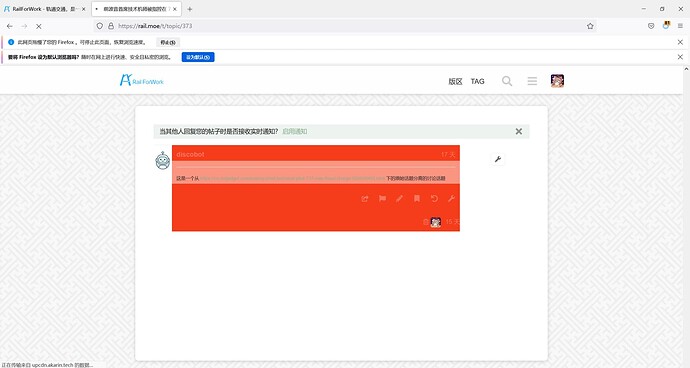Bookmark the discobot post

[417, 199]
